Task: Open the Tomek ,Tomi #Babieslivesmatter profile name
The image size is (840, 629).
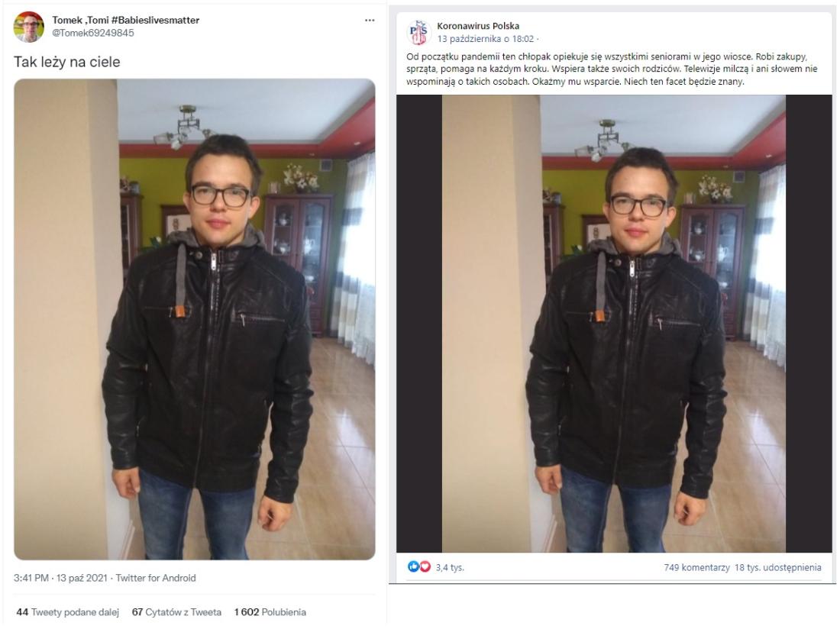Action: 125,20
